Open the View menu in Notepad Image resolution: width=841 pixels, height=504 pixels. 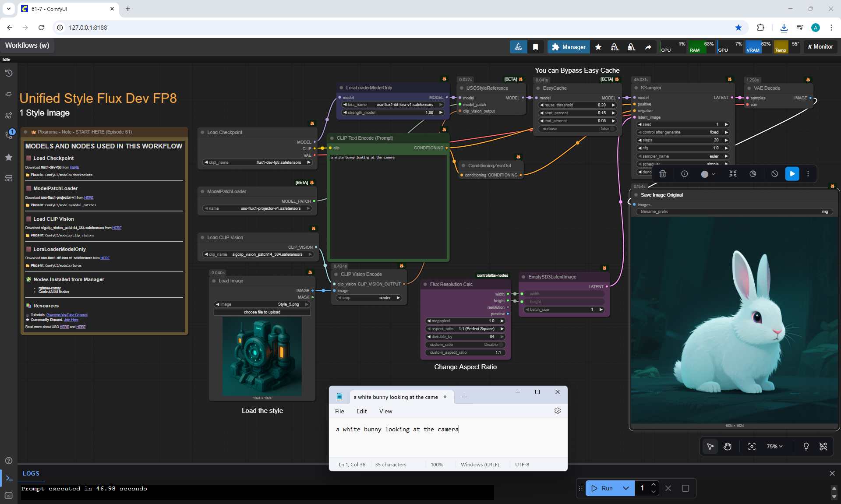[385, 411]
